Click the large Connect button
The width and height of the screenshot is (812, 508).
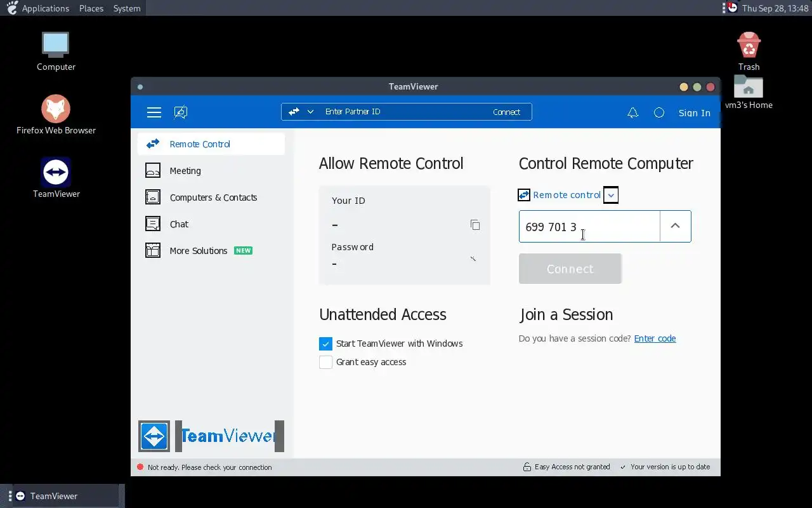(x=570, y=269)
